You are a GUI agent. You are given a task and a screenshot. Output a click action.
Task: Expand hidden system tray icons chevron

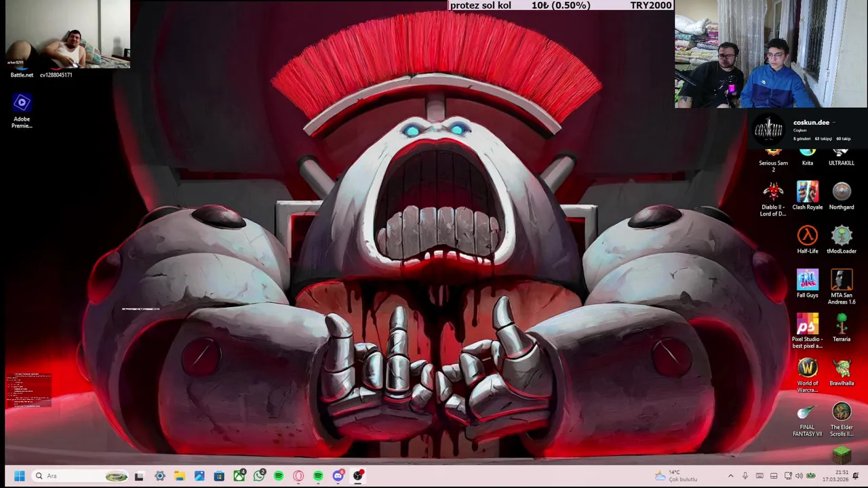(x=730, y=476)
